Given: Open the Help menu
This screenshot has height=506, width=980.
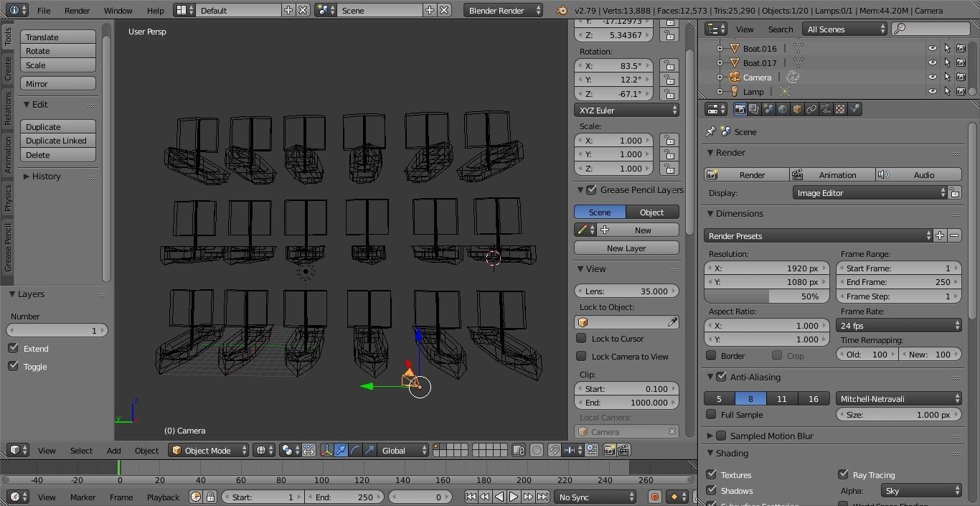Looking at the screenshot, I should tap(155, 11).
